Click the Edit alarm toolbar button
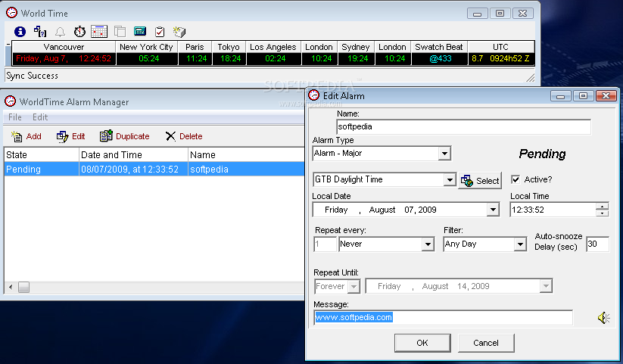Image resolution: width=623 pixels, height=364 pixels. tap(70, 136)
